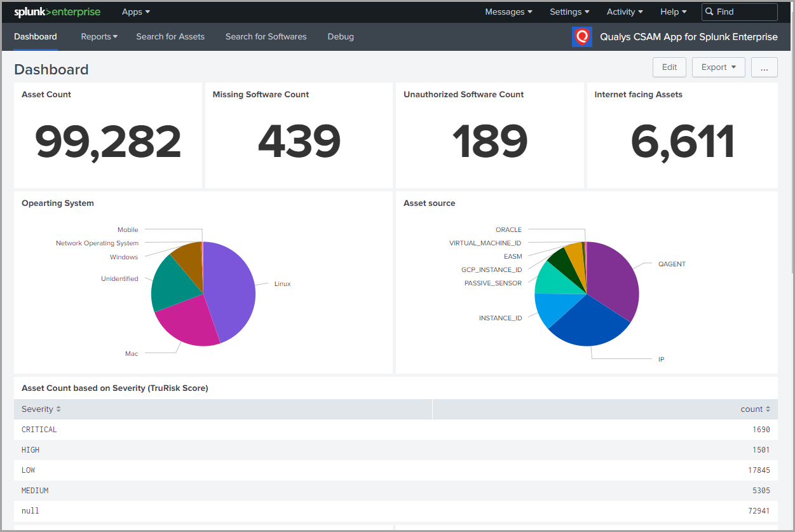Viewport: 795px width, 532px height.
Task: Click the Edit button
Action: 669,67
